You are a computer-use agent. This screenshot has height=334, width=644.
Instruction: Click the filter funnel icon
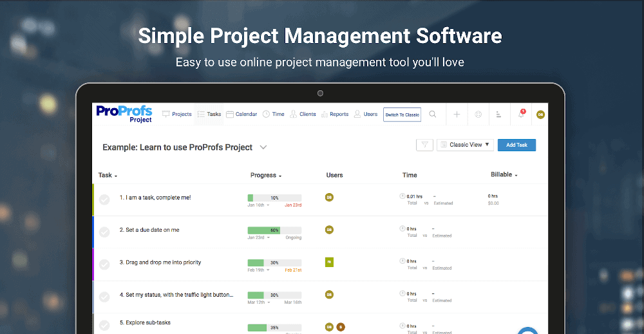point(424,145)
